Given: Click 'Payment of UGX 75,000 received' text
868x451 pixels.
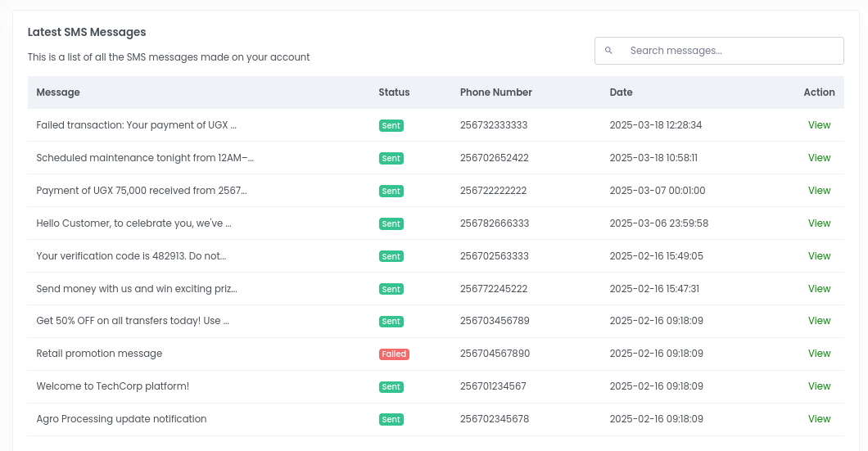Looking at the screenshot, I should click(112, 191).
